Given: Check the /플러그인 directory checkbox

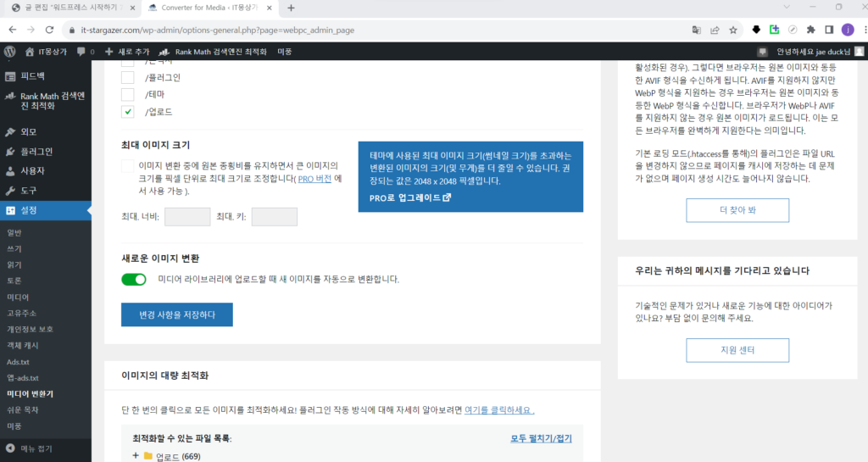Looking at the screenshot, I should 127,77.
